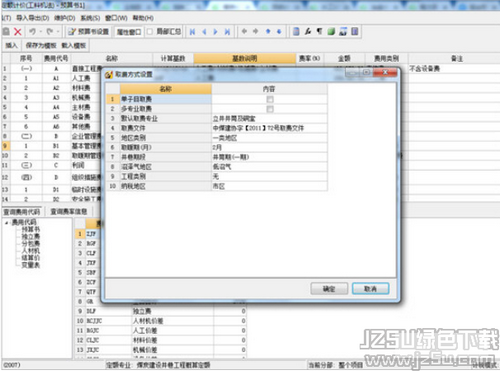Check the 多专业取费 checkbox in dialog

(270, 109)
